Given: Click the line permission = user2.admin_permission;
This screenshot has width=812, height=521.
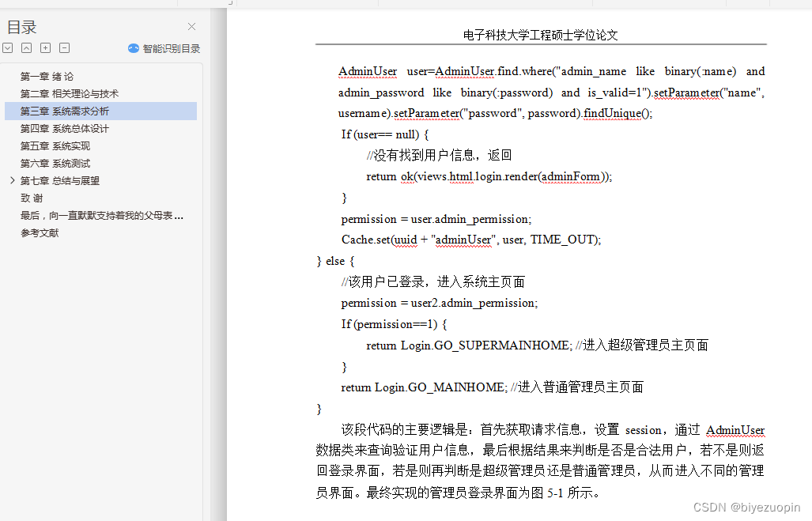Looking at the screenshot, I should [x=439, y=303].
